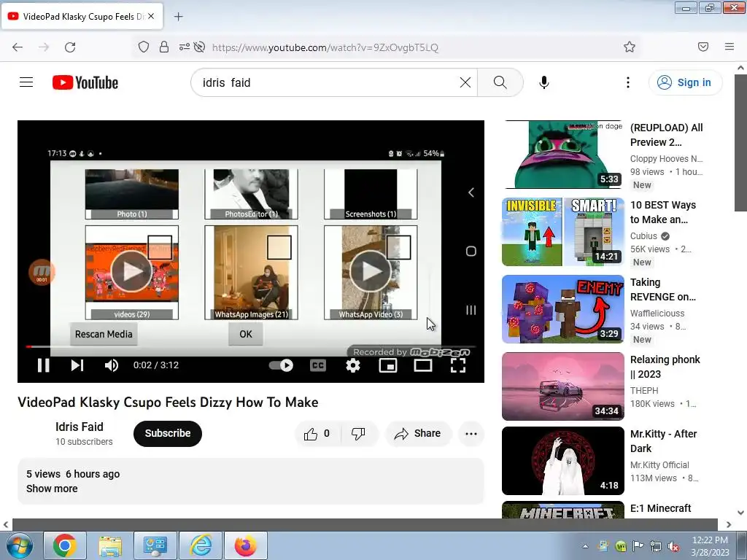The height and width of the screenshot is (560, 747).
Task: Close the VideoPad Klasky Csupo tab
Action: [x=151, y=16]
